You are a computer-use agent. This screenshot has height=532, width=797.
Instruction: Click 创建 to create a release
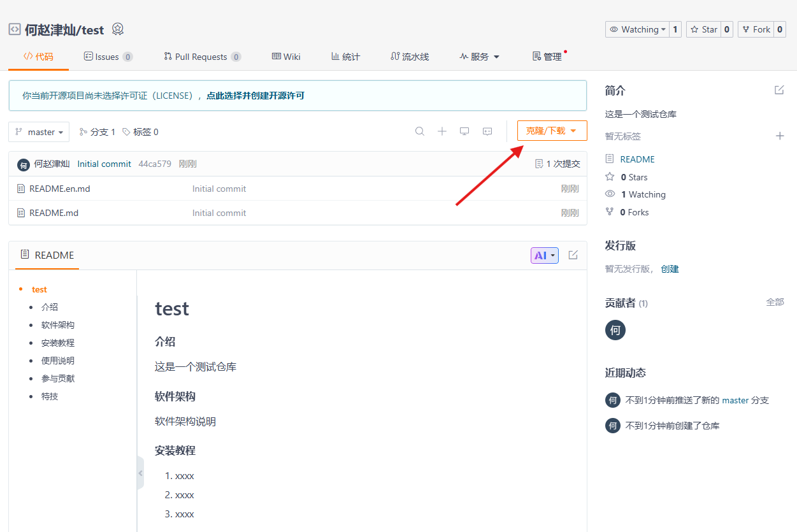click(670, 269)
